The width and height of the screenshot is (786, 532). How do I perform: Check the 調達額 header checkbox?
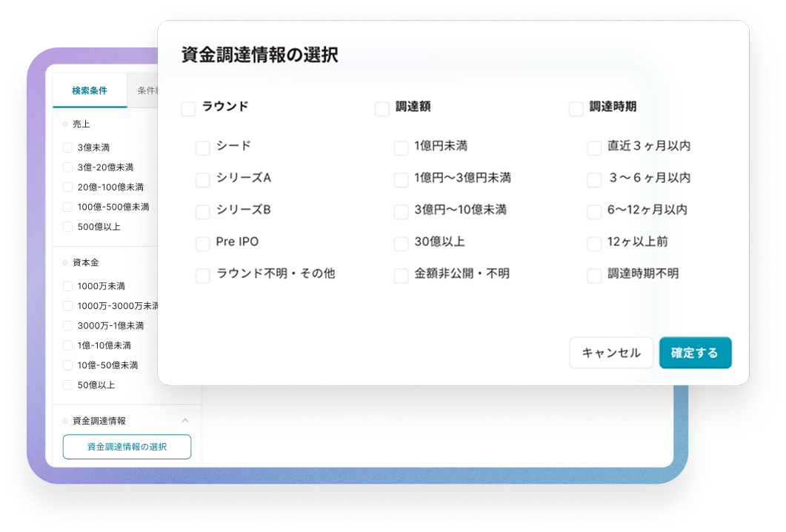(x=382, y=109)
